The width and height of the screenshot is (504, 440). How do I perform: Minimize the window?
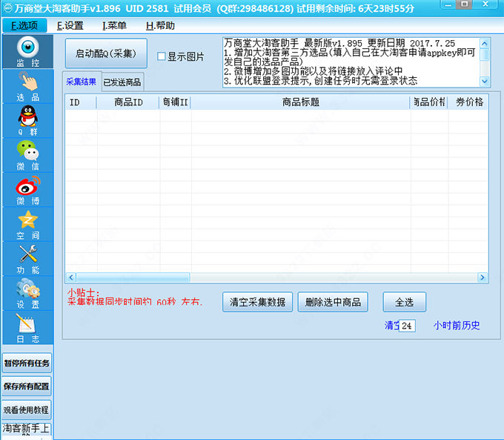point(448,4)
